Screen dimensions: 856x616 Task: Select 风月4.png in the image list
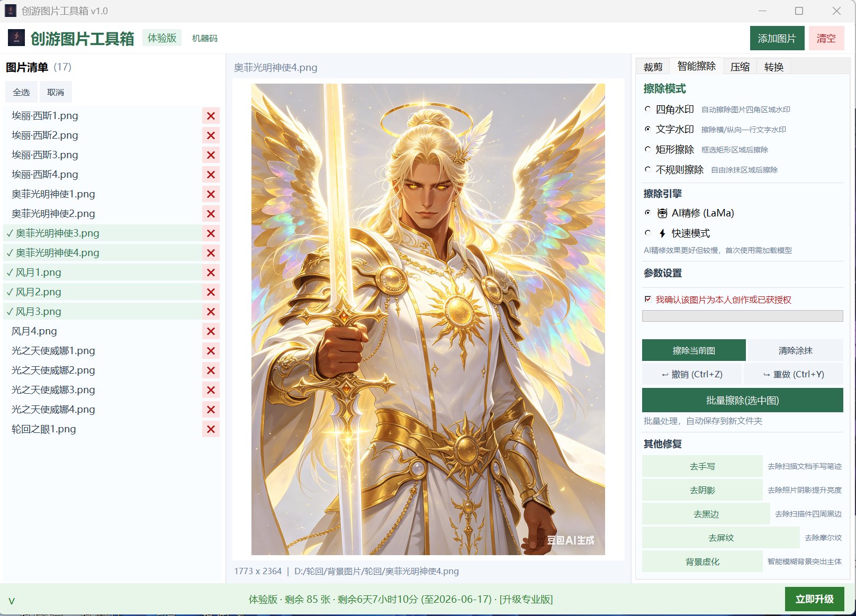tap(103, 331)
